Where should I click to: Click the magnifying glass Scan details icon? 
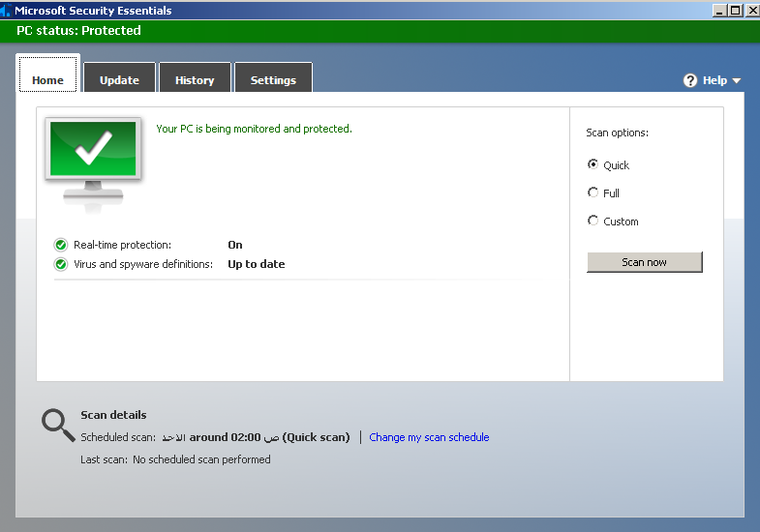[x=57, y=425]
